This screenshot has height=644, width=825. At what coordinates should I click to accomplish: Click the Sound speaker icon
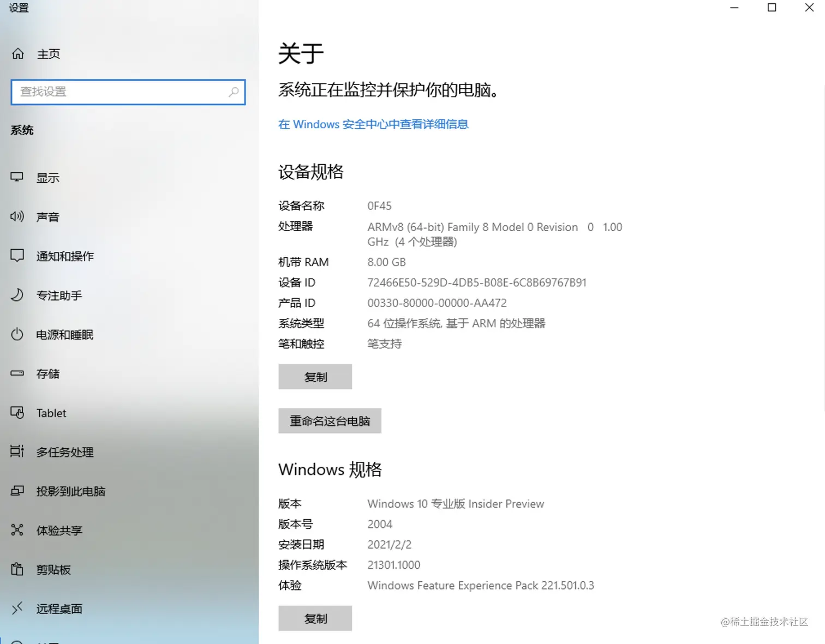tap(17, 216)
